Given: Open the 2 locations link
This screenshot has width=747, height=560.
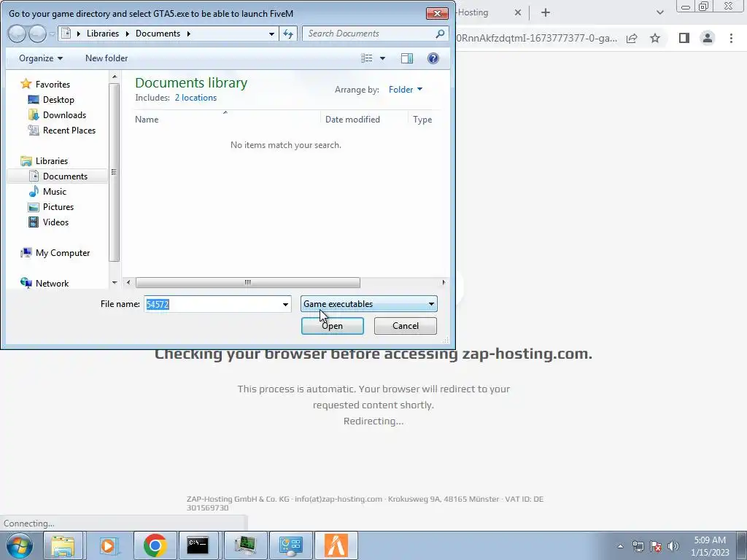Looking at the screenshot, I should click(x=196, y=98).
